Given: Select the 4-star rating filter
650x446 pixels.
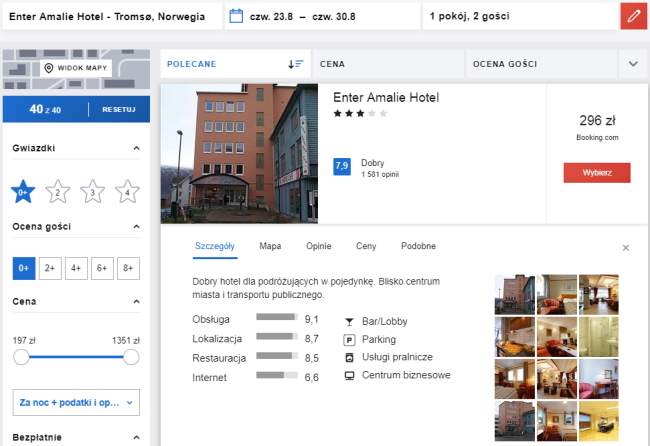Looking at the screenshot, I should point(127,191).
